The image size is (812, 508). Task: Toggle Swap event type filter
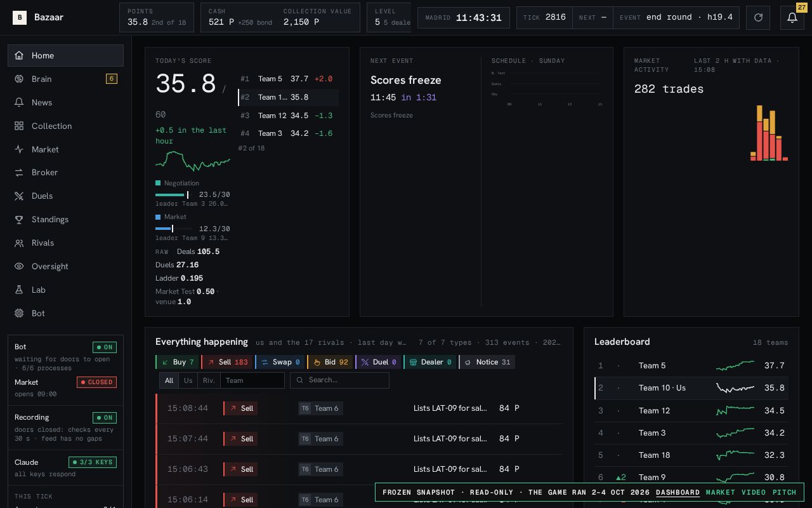coord(280,362)
